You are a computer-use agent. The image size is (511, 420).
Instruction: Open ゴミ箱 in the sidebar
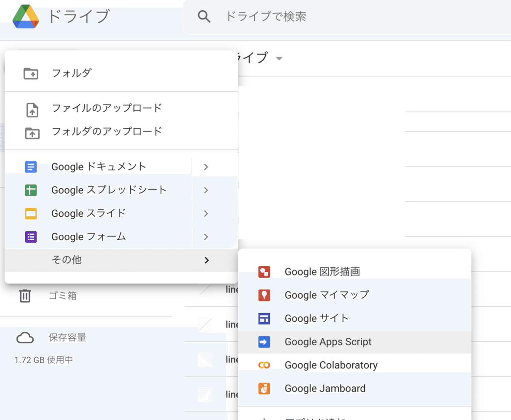click(63, 296)
